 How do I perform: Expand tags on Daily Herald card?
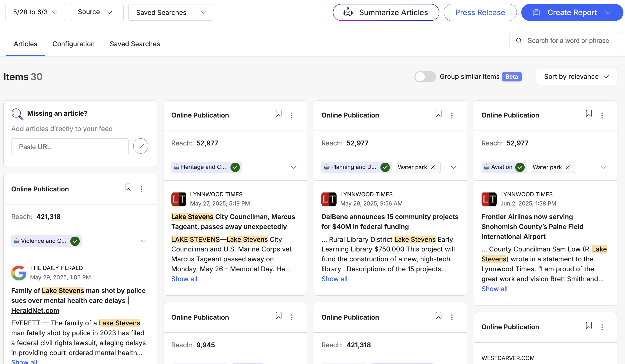coord(143,241)
